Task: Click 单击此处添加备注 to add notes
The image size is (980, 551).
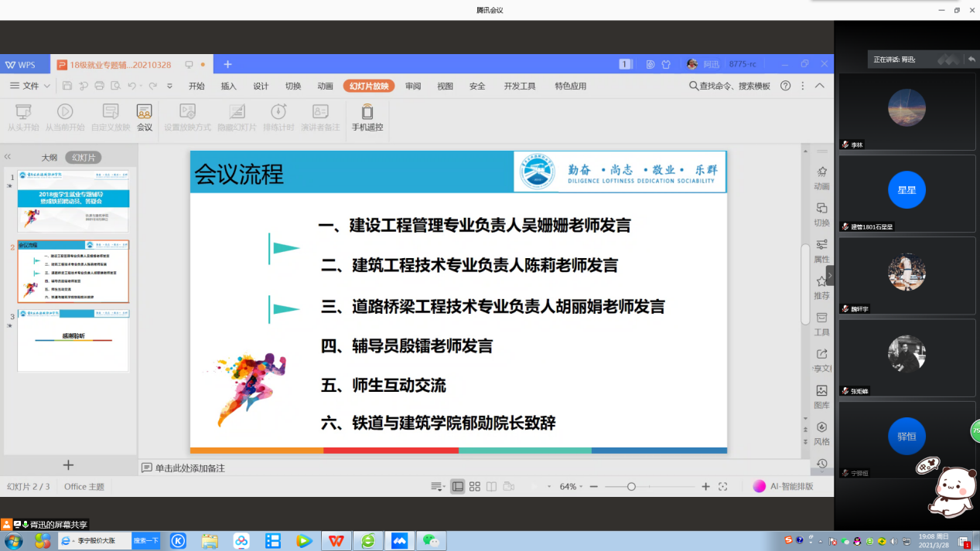Action: [190, 468]
